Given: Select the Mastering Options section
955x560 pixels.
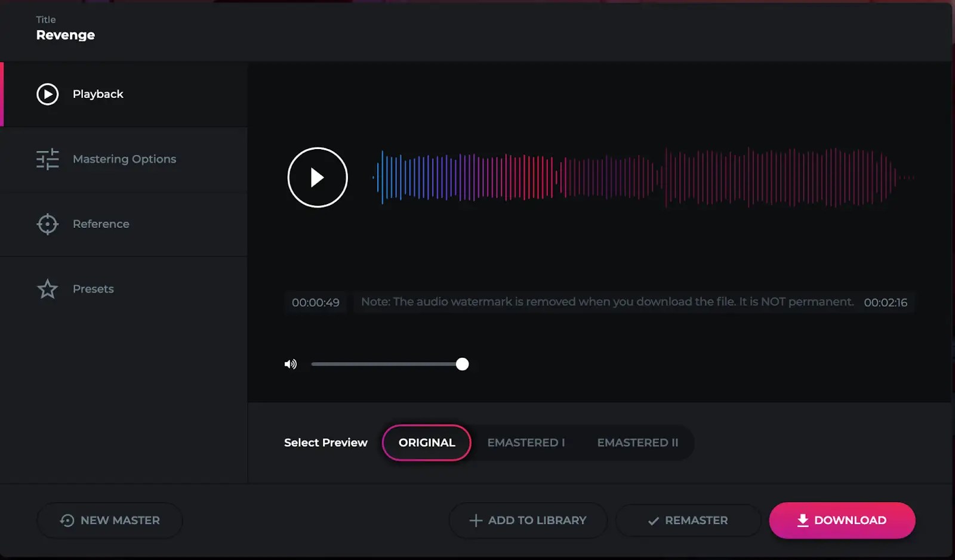Looking at the screenshot, I should pos(124,159).
